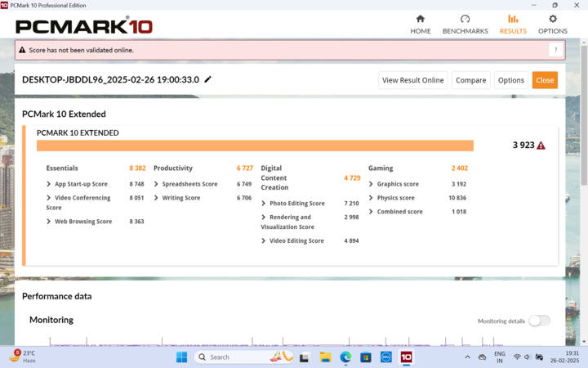Click the taskbar Search box

click(243, 357)
